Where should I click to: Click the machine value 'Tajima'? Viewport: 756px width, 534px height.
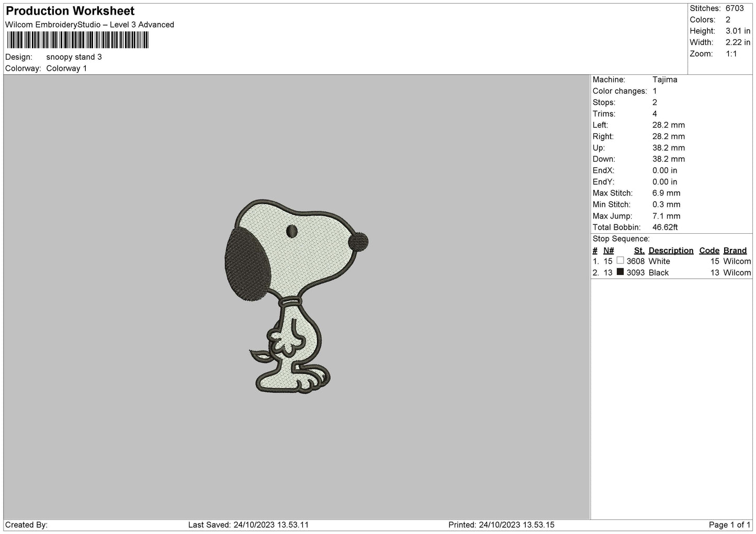tap(665, 79)
